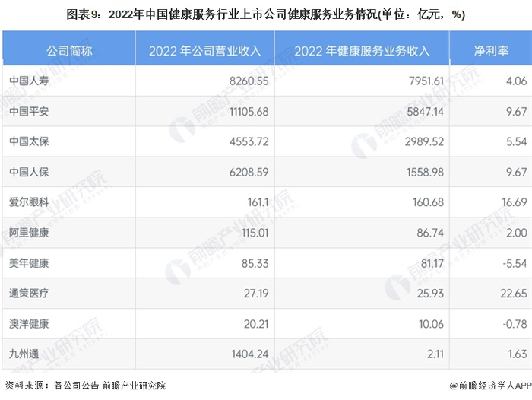The image size is (532, 400).
Task: Click revenue value 8260.55
Action: (249, 81)
